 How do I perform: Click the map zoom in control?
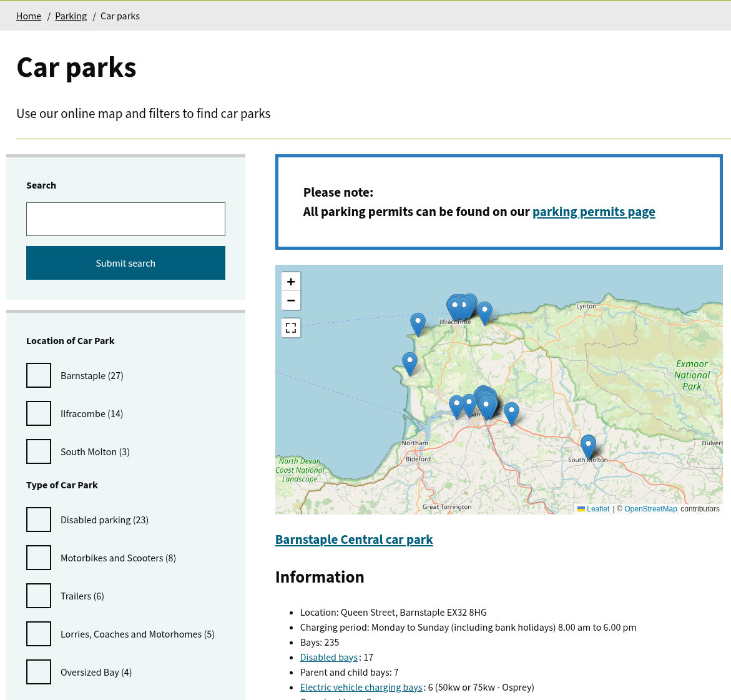pos(290,281)
